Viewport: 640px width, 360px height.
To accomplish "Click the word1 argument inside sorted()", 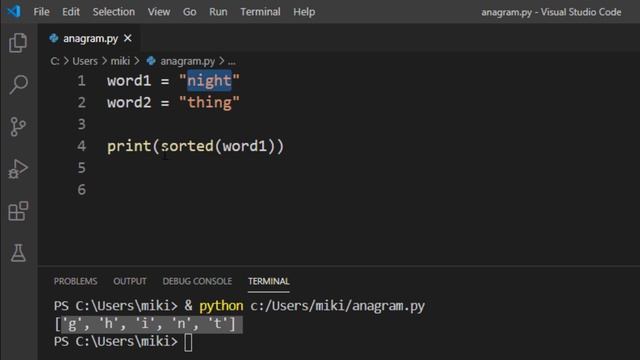I will click(x=244, y=146).
